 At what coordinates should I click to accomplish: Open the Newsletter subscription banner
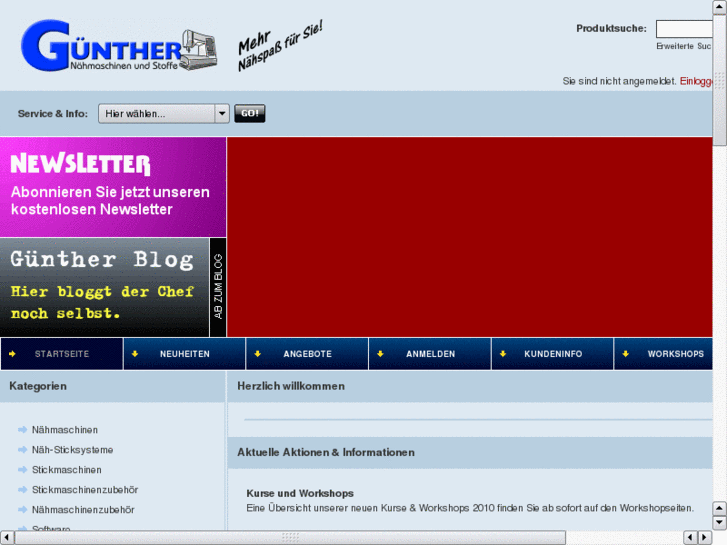(113, 187)
